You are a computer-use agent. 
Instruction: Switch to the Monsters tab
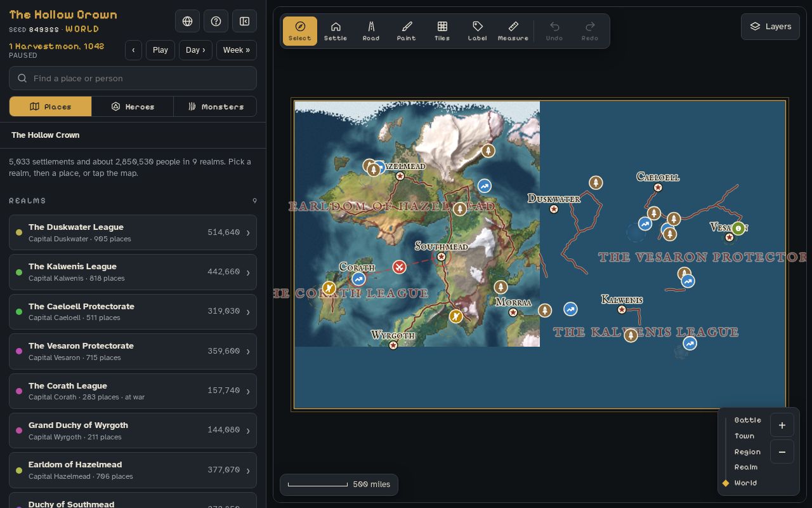(x=215, y=107)
